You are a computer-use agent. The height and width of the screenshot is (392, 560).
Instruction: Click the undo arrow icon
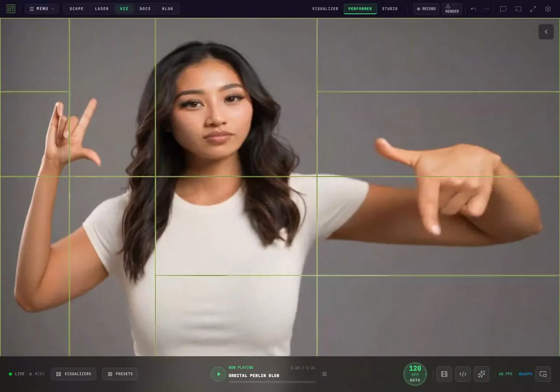coord(473,9)
